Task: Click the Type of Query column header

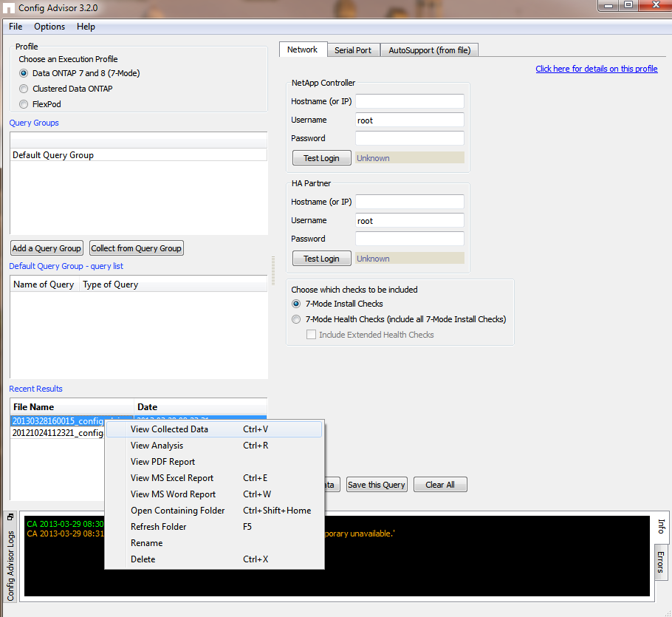Action: [173, 284]
